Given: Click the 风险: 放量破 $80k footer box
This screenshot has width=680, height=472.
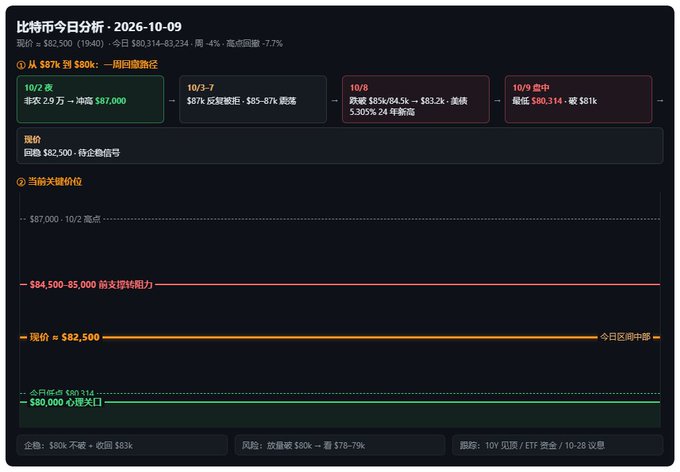Looking at the screenshot, I should pos(340,445).
